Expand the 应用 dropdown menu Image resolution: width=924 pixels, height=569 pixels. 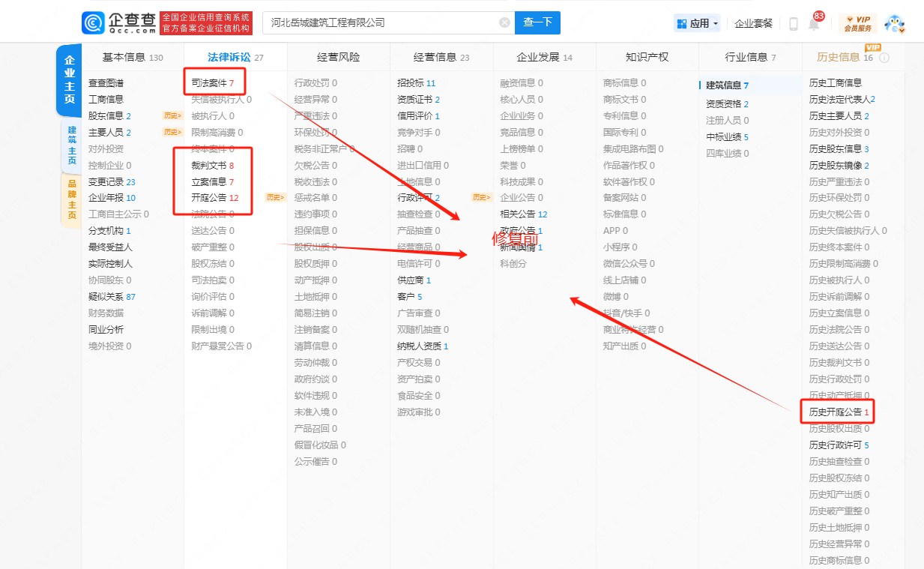pos(697,23)
